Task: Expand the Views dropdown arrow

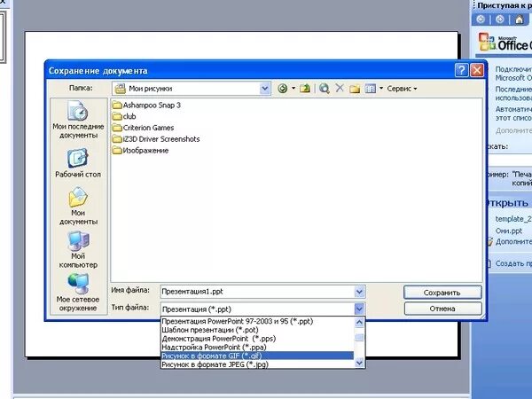Action: point(381,89)
